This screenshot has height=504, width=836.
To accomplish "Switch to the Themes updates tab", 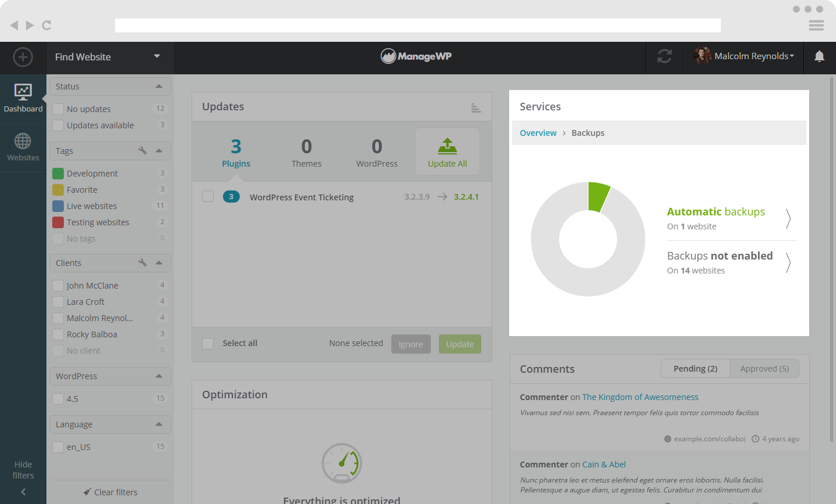I will 307,152.
